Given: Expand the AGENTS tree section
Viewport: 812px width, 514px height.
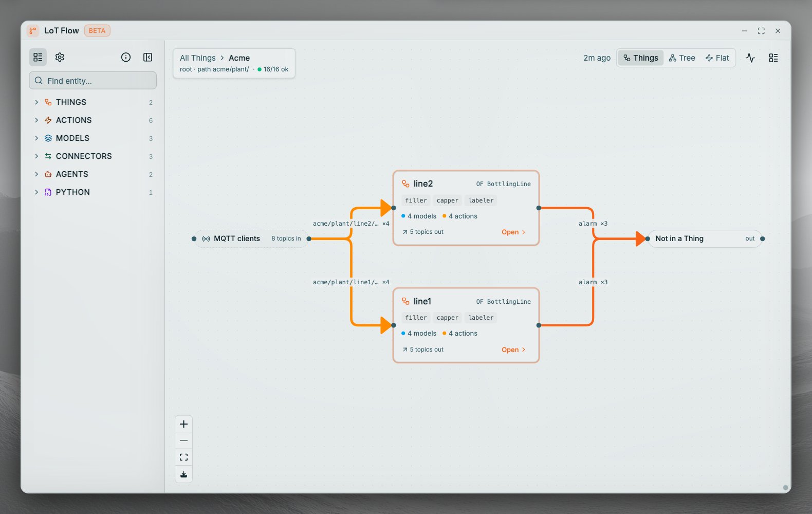Looking at the screenshot, I should [x=36, y=174].
